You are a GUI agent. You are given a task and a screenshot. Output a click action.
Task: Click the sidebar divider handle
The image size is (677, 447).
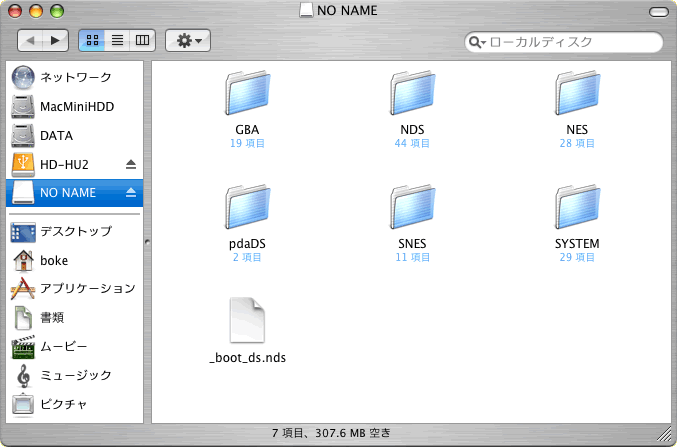(x=147, y=242)
